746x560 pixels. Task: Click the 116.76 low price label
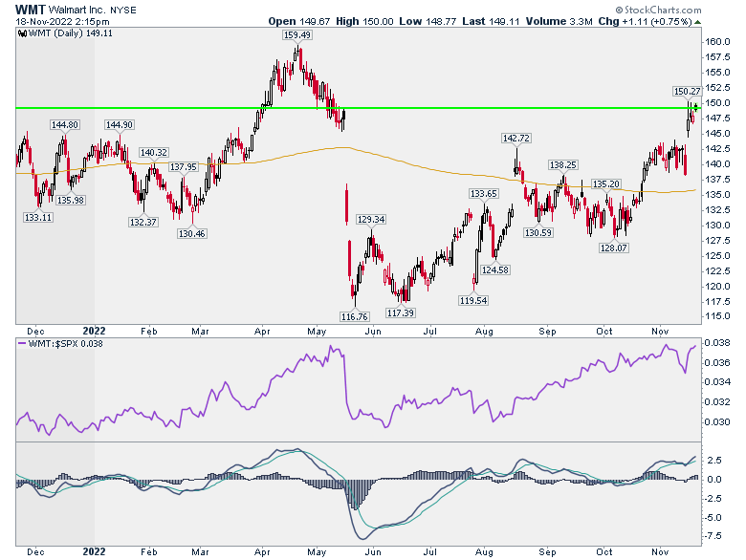(355, 316)
